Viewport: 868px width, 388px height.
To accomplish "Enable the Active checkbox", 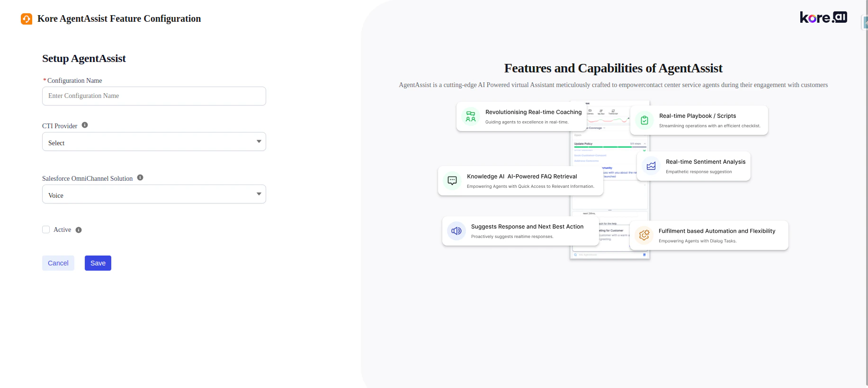I will pos(46,229).
